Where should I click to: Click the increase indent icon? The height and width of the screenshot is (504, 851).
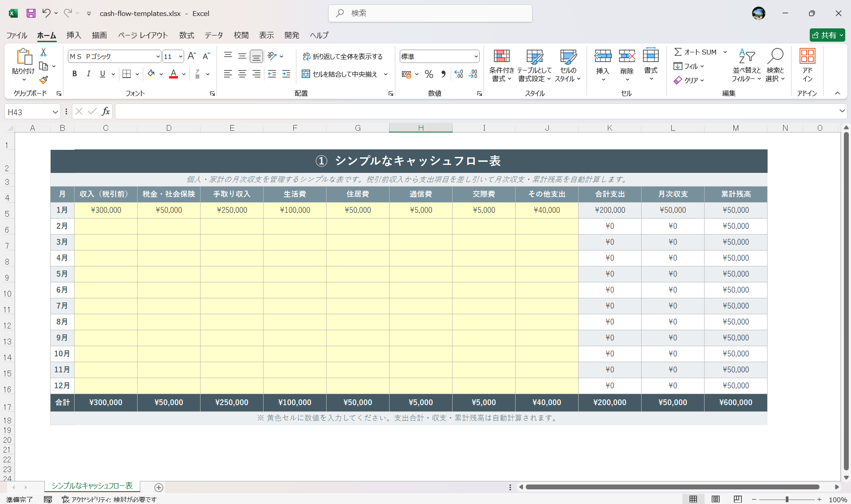(287, 74)
